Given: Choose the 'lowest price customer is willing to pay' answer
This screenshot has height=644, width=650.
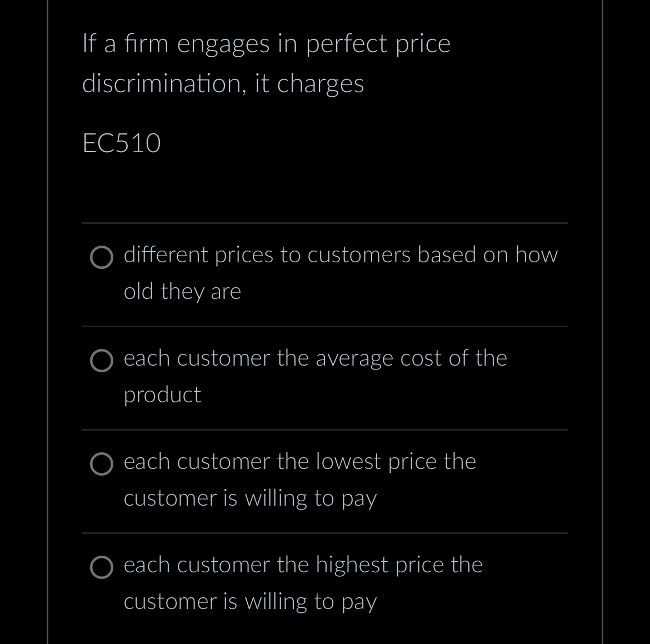Looking at the screenshot, I should point(102,464).
